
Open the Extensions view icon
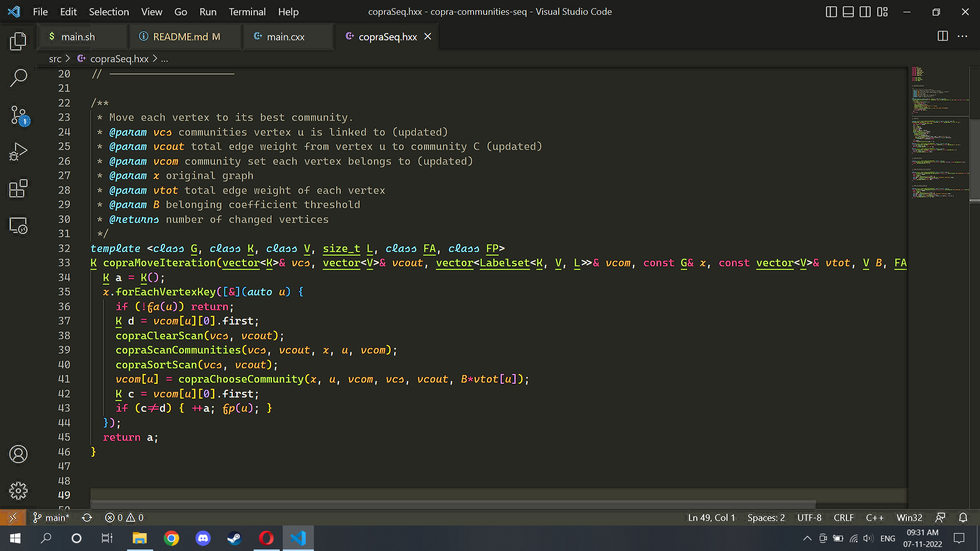tap(18, 189)
